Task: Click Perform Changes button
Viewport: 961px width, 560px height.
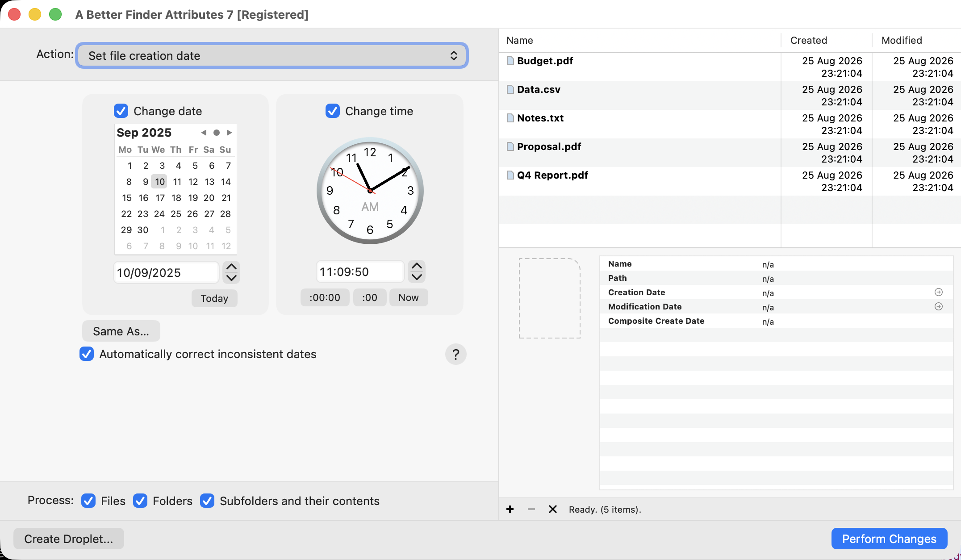Action: [x=889, y=539]
